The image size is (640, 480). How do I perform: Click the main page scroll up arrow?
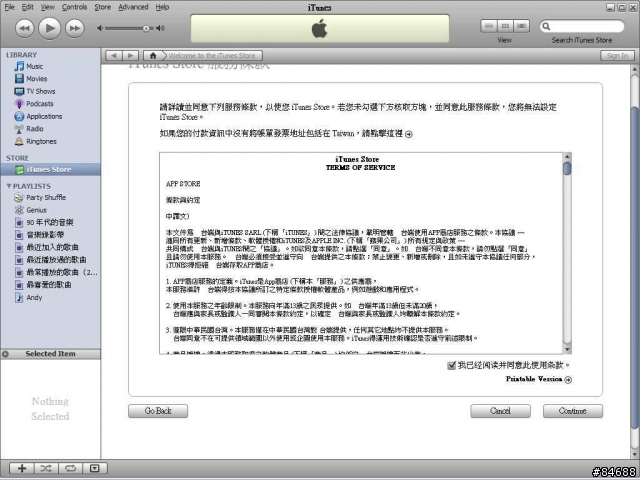pyautogui.click(x=635, y=70)
